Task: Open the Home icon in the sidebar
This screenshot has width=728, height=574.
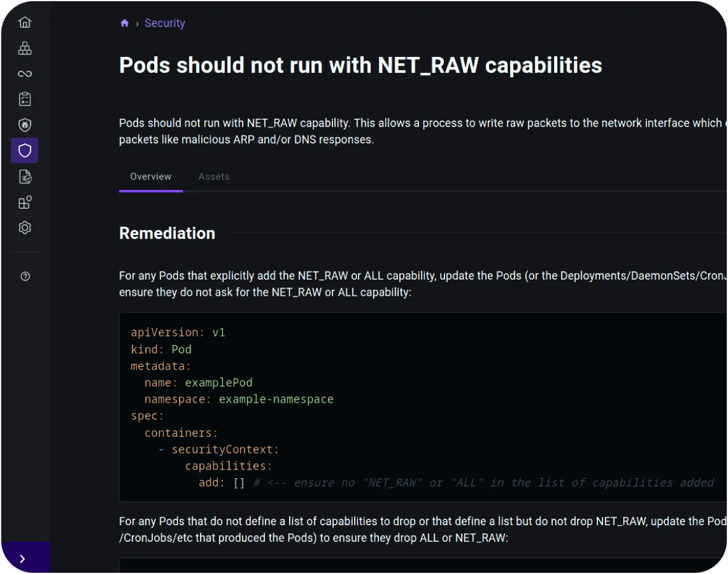Action: (x=25, y=23)
